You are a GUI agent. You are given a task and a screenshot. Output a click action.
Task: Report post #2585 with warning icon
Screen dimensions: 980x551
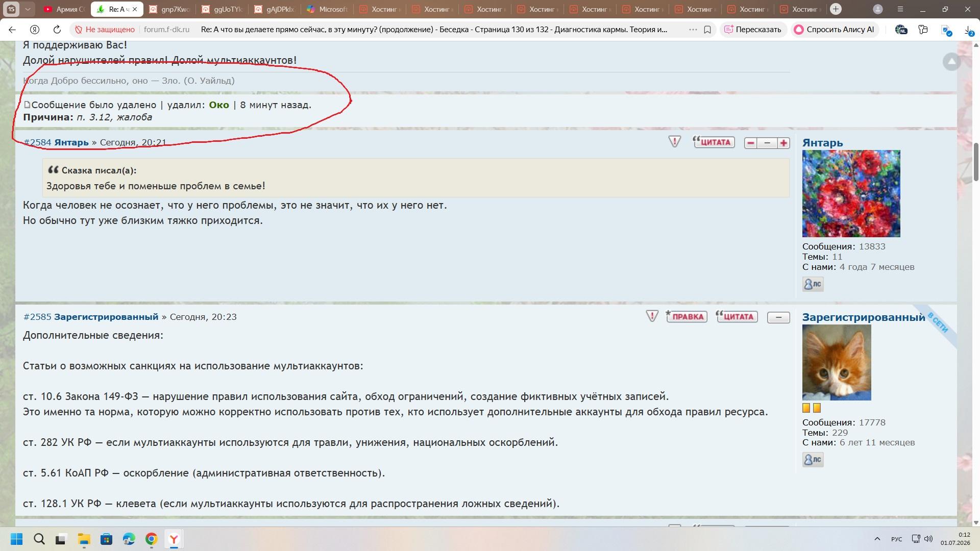pos(652,316)
